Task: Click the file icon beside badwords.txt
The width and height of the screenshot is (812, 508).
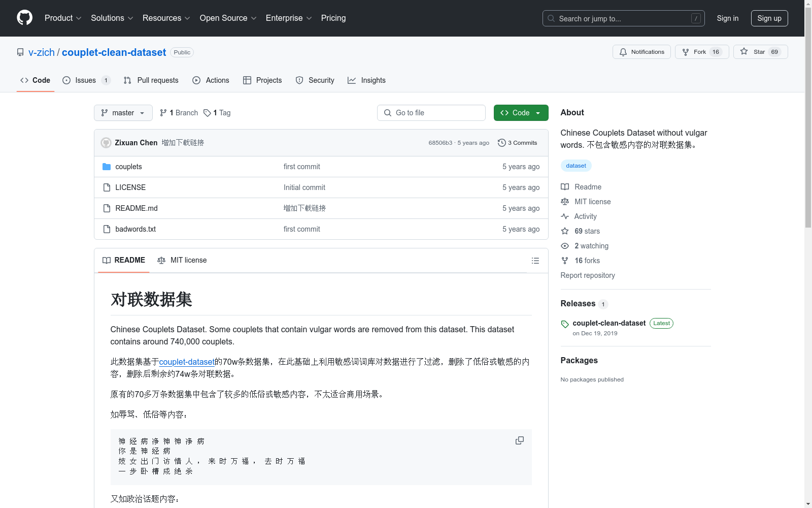Action: 107,229
